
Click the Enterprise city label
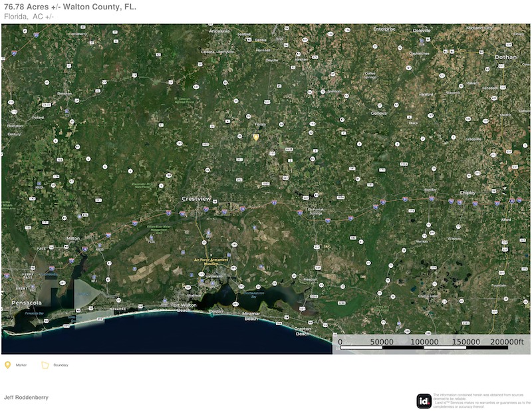(384, 29)
